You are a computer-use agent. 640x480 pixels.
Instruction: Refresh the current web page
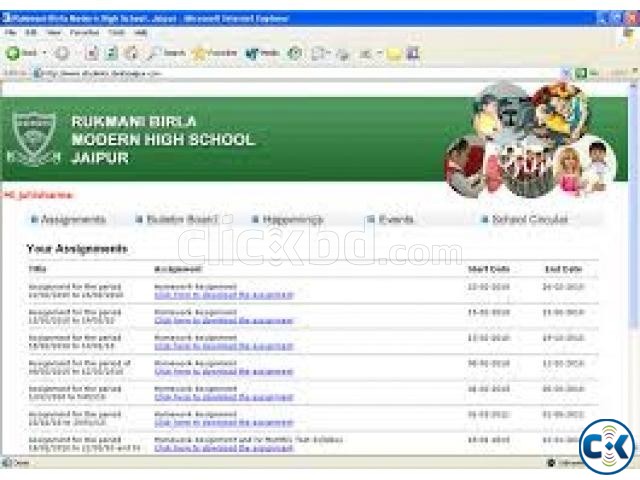111,53
